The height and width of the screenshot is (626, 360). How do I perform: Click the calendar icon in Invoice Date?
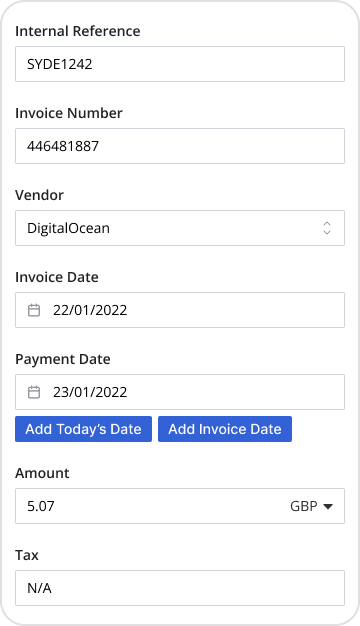(34, 310)
